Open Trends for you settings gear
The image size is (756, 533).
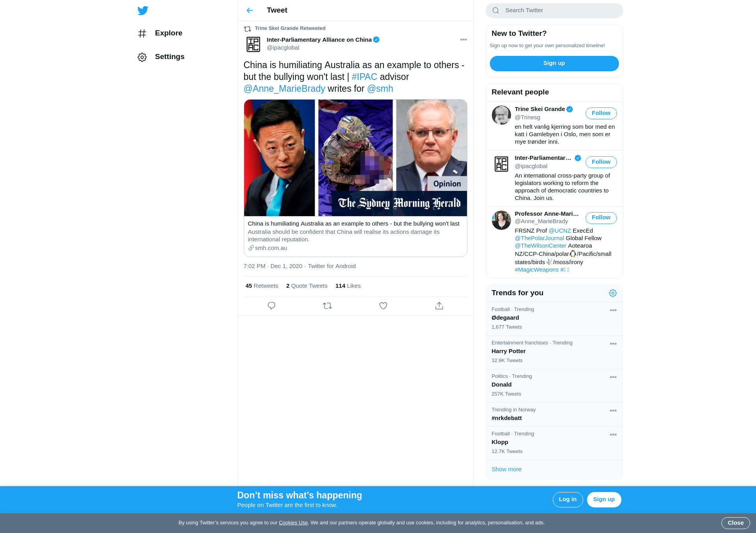click(x=613, y=293)
